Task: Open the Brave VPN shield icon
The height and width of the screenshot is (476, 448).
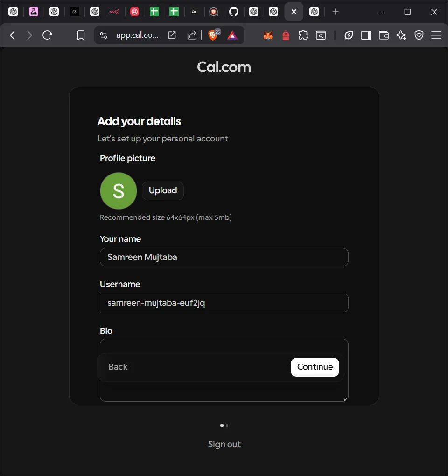Action: [x=419, y=35]
